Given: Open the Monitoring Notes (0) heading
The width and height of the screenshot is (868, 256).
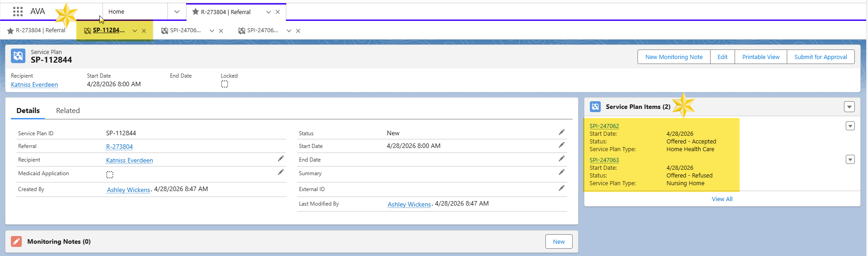Looking at the screenshot, I should (59, 241).
